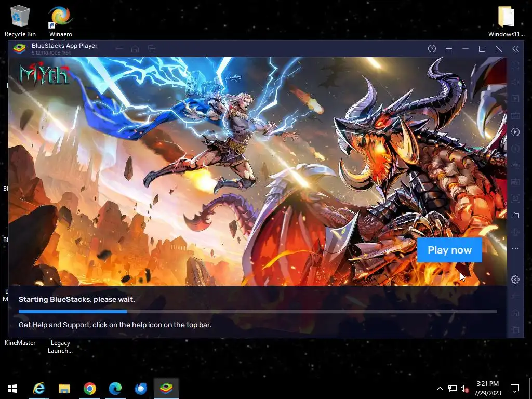The image size is (532, 399).
Task: Select the Winaero desktop shortcut
Action: click(x=60, y=22)
